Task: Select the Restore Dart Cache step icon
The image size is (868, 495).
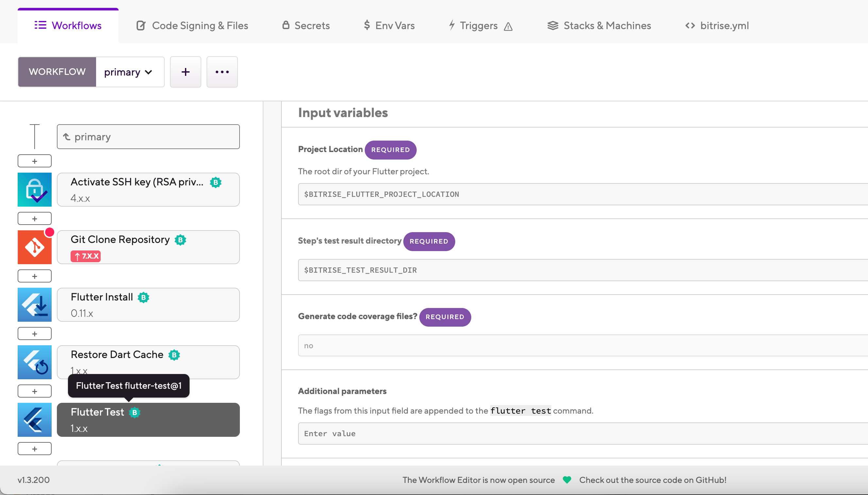Action: tap(34, 362)
